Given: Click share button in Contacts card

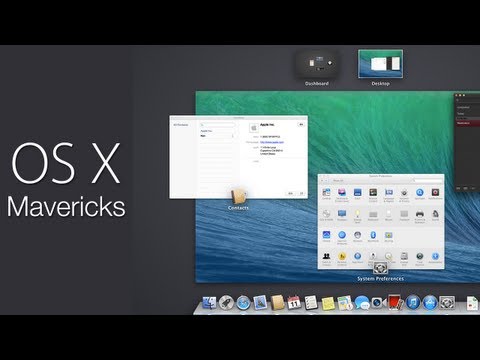Looking at the screenshot, I should coord(301,193).
